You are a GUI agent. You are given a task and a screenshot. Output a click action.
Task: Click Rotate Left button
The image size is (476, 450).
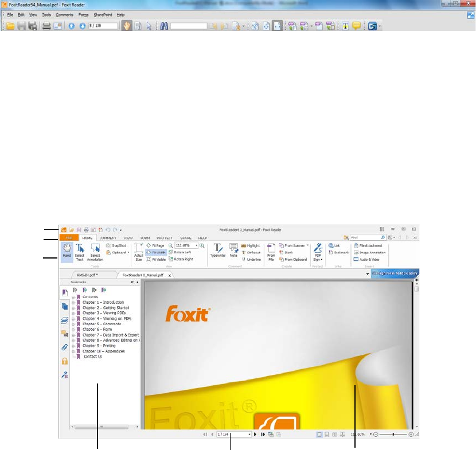(180, 252)
